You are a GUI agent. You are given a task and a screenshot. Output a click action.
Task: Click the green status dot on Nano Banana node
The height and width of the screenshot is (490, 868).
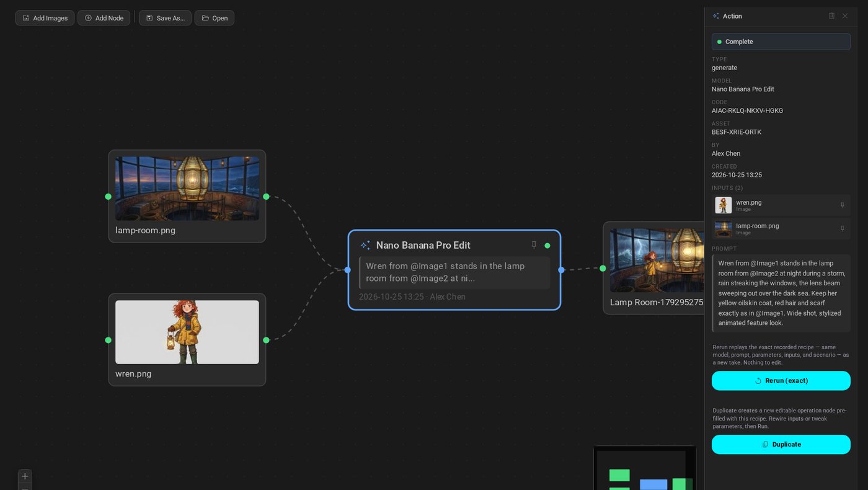click(x=547, y=246)
